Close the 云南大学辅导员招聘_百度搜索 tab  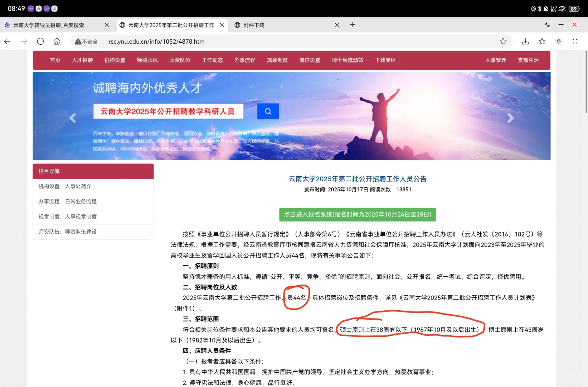click(x=107, y=25)
